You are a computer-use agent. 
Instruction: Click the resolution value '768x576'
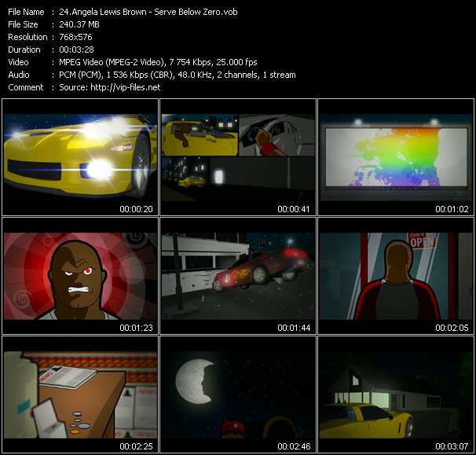[x=75, y=37]
